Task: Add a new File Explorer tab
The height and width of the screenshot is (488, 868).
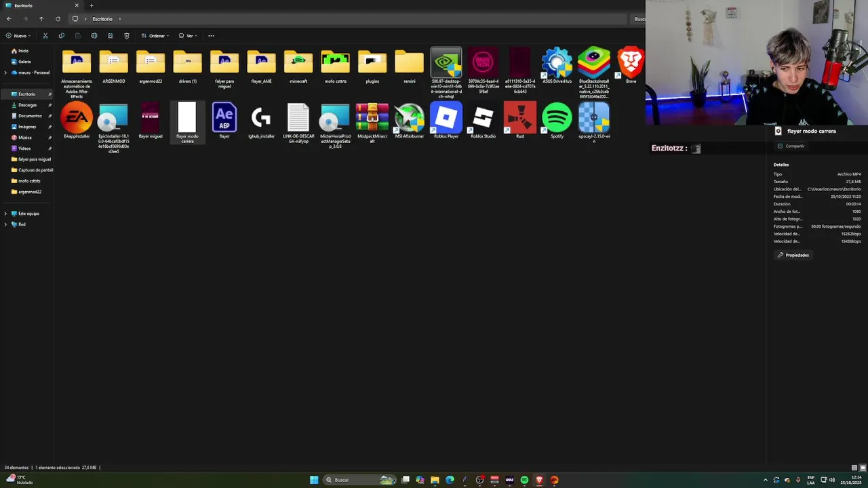Action: 92,5
